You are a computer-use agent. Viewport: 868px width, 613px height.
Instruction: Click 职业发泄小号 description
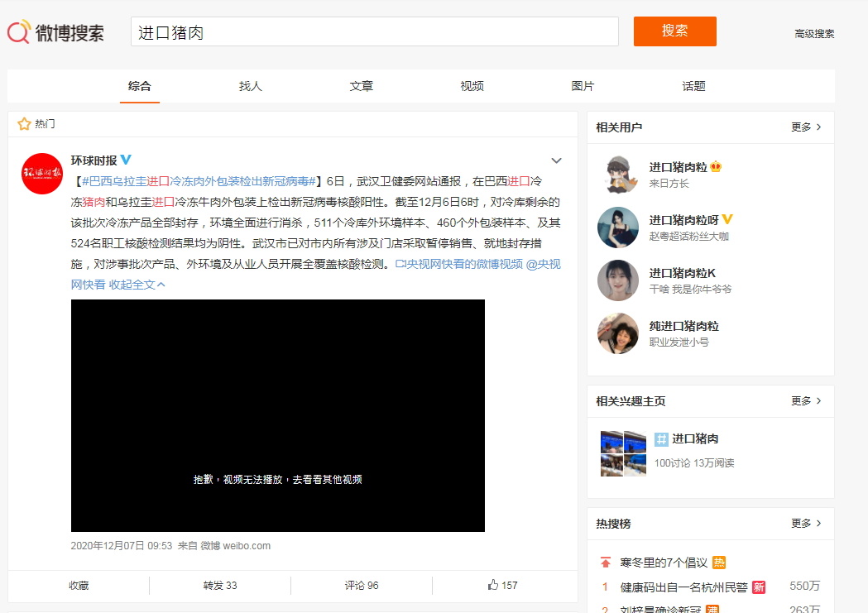coord(679,342)
